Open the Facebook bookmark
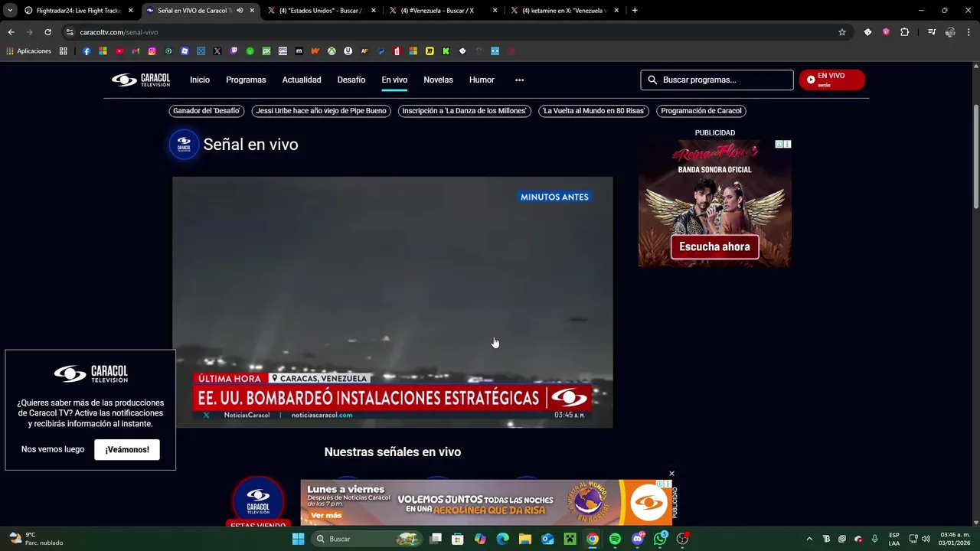 (x=87, y=51)
